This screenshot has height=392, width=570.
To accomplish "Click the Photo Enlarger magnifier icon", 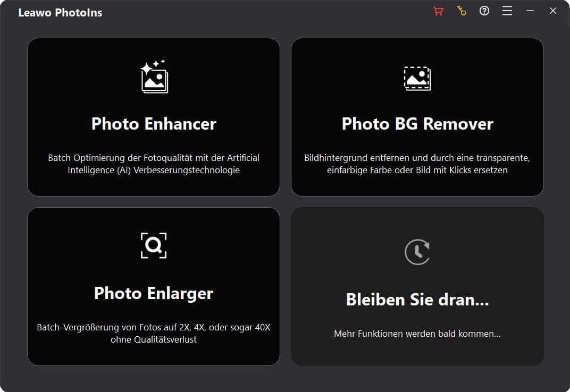I will 154,245.
